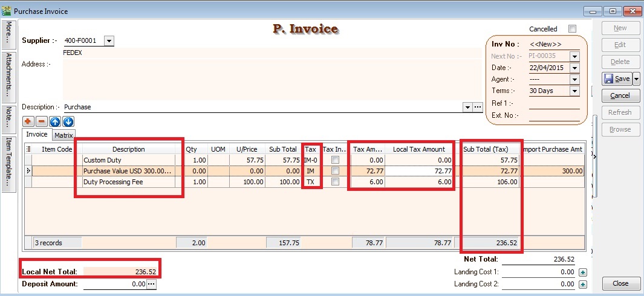Click the IM-0 tax code cell
Screen dimensions: 644x296
310,160
